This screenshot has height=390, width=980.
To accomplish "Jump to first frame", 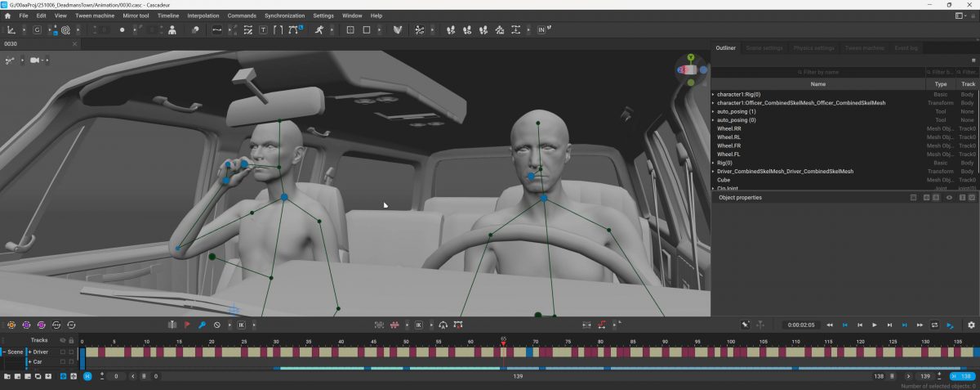I will pyautogui.click(x=830, y=325).
